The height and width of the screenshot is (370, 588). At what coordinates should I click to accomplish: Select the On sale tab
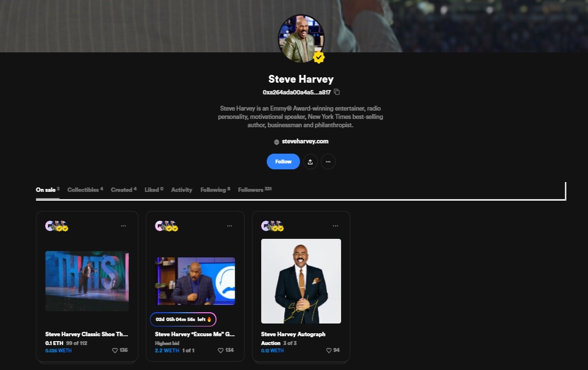(48, 190)
